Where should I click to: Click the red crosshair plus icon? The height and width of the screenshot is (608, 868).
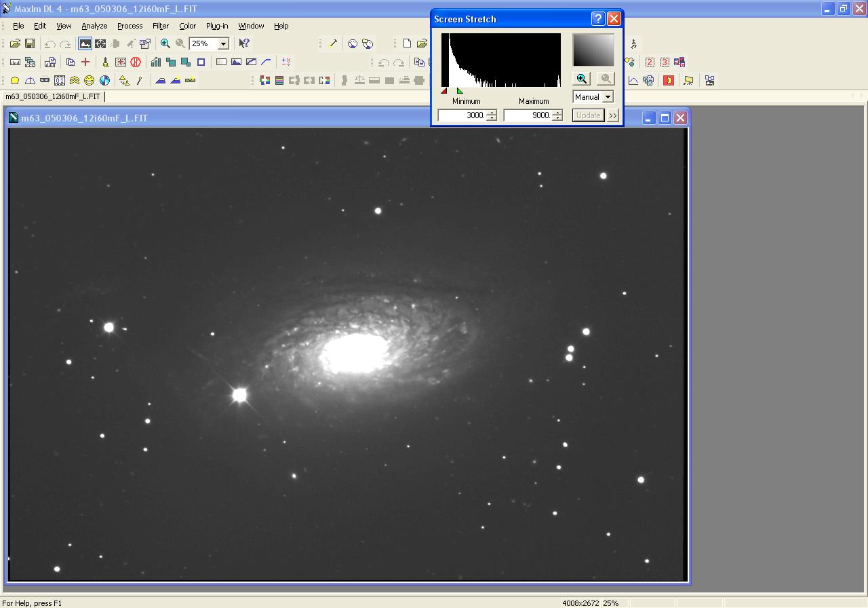[85, 62]
